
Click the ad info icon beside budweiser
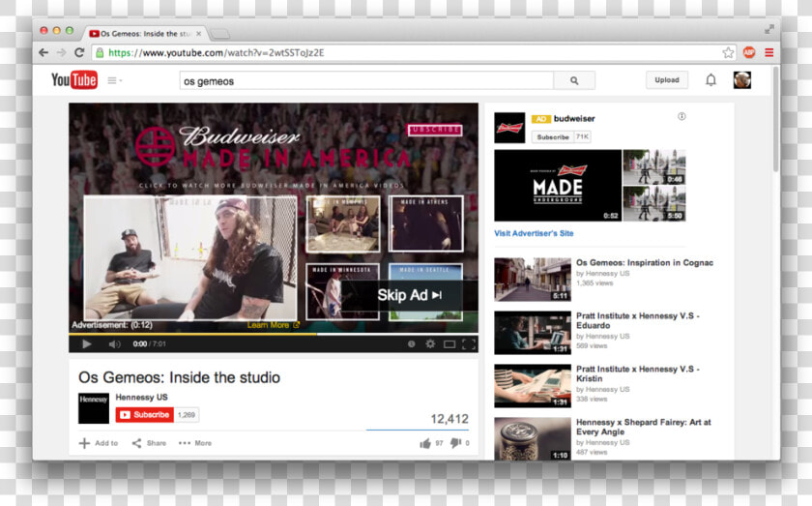point(682,117)
